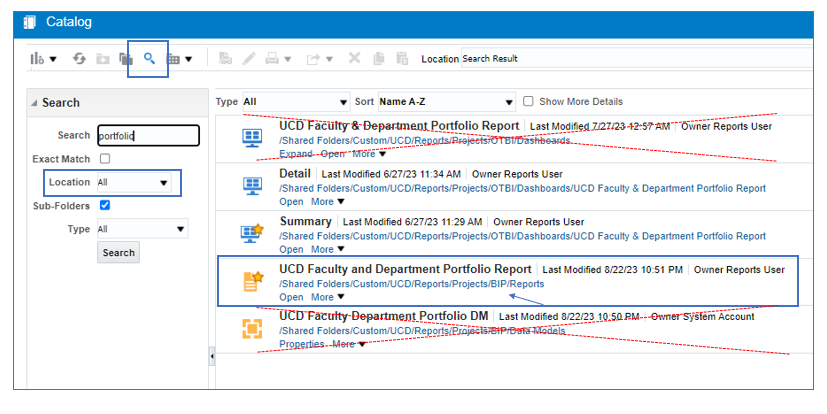Viewport: 827px width, 414px height.
Task: Click the BIP report icon with star
Action: coord(252,282)
